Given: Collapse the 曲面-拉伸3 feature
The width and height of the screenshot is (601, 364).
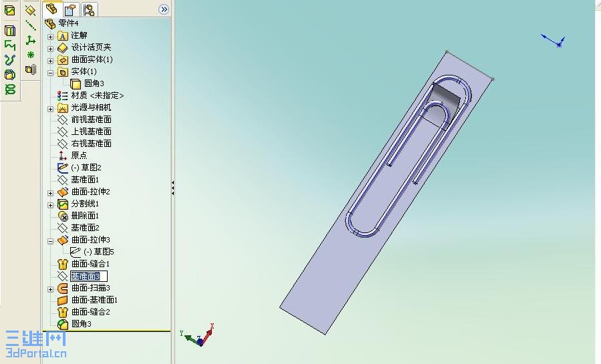Looking at the screenshot, I should 50,241.
